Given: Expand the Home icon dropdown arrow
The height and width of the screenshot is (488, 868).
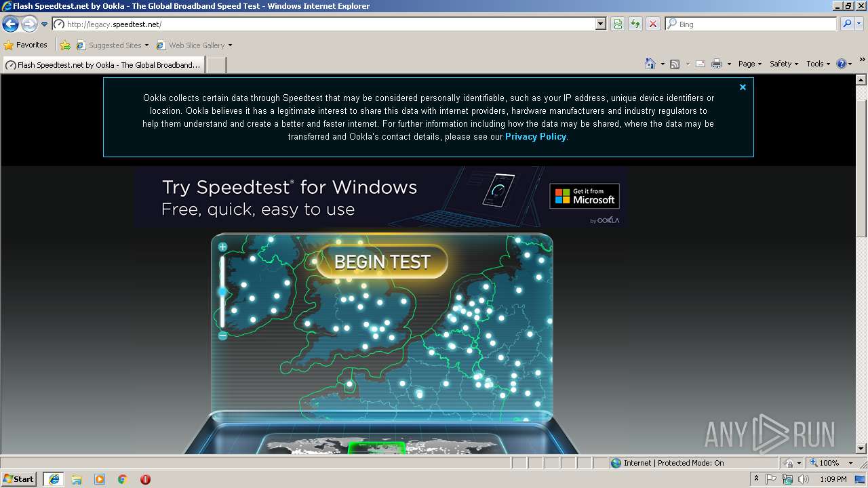Looking at the screenshot, I should point(662,64).
